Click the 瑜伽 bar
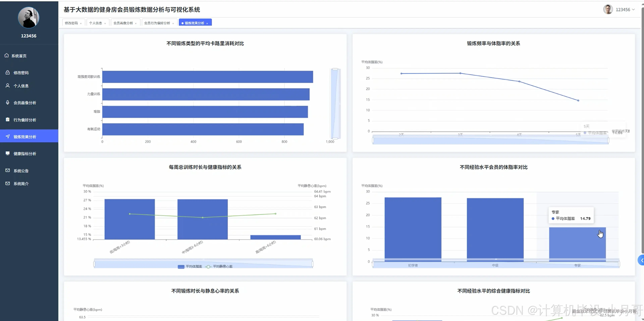 (205, 112)
